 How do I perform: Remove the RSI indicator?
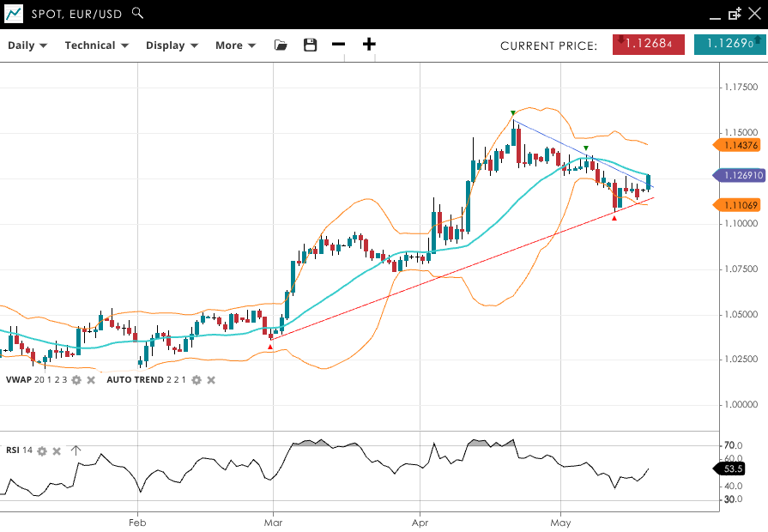click(x=57, y=450)
